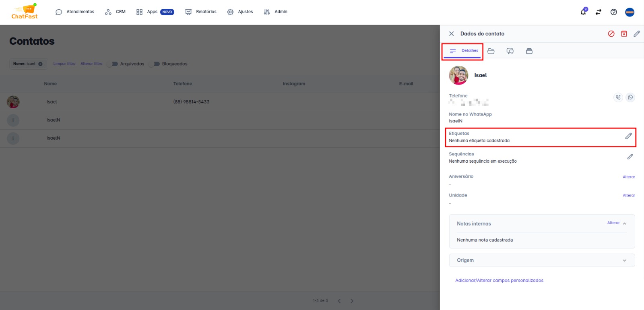Edit Sequências with pencil icon
This screenshot has width=644, height=310.
click(630, 157)
